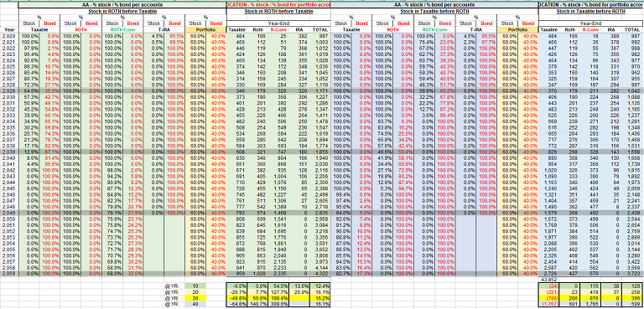Click the 127.7% summary cell
Viewport: 644px width, 309px height.
tap(278, 291)
